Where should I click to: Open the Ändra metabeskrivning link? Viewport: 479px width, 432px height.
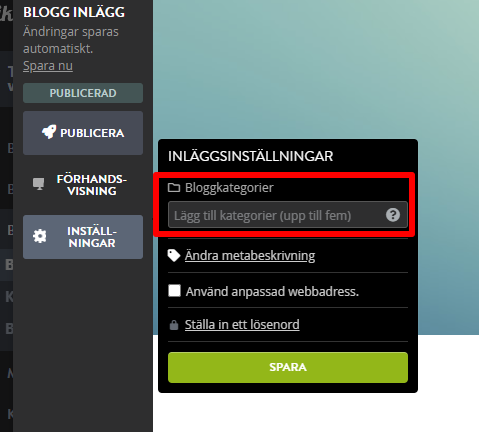[x=250, y=256]
